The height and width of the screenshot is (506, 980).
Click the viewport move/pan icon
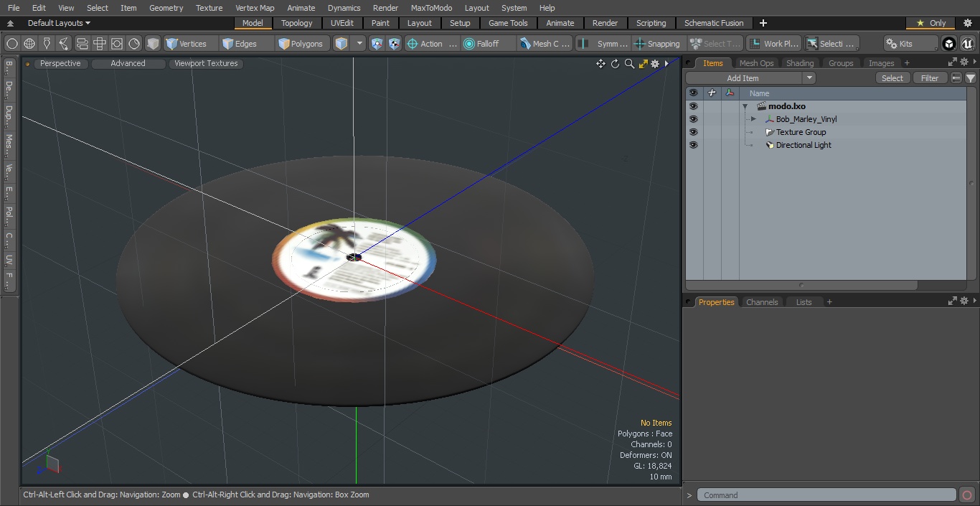coord(600,64)
